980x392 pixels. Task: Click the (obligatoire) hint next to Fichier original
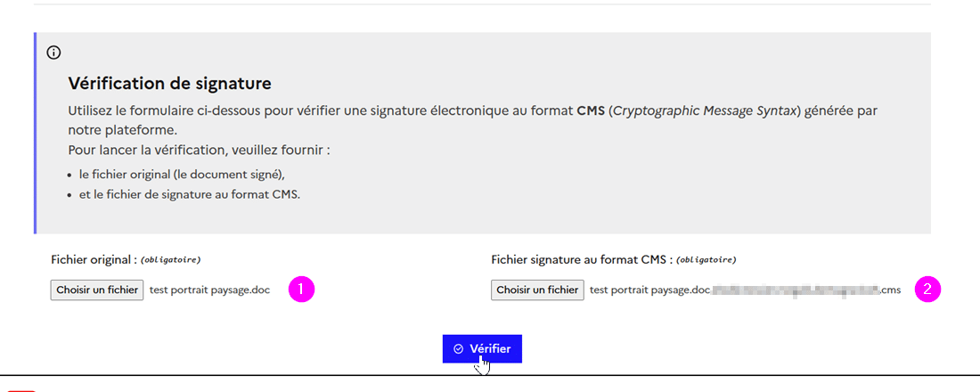pos(171,260)
